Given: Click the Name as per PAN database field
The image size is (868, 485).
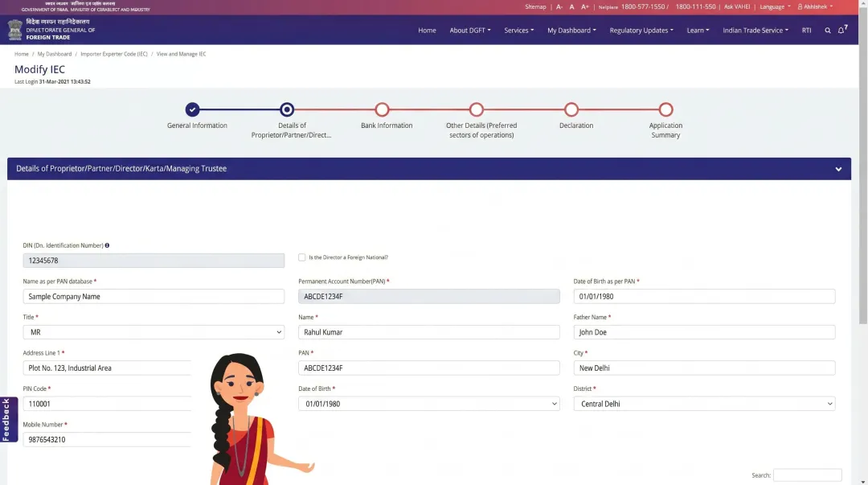Looking at the screenshot, I should (154, 297).
